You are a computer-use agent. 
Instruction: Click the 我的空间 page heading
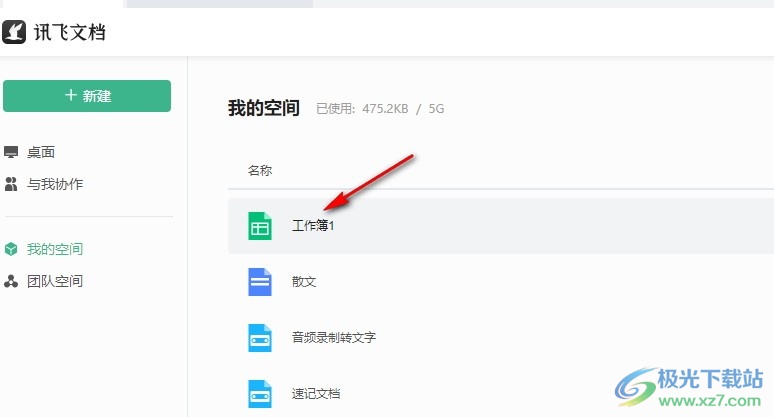264,108
